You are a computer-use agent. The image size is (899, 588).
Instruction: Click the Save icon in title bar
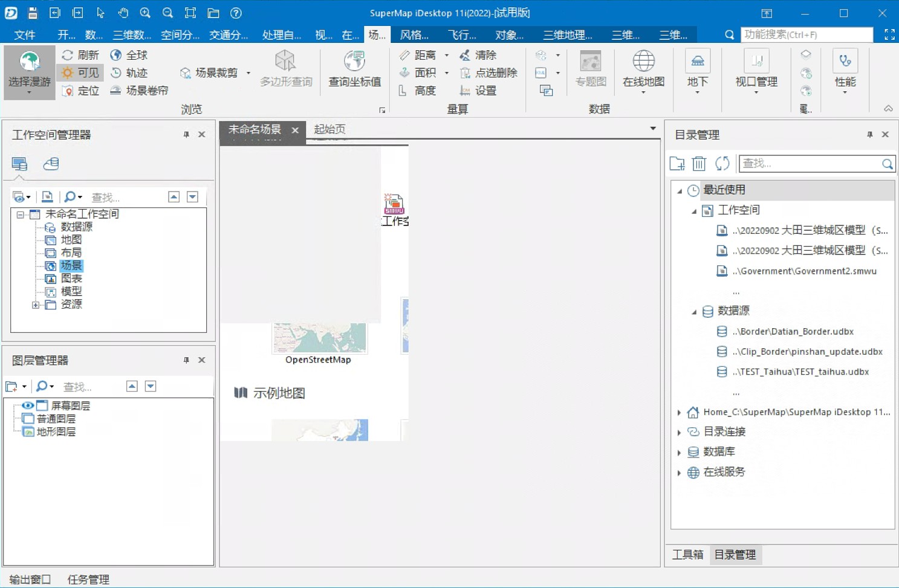click(33, 13)
